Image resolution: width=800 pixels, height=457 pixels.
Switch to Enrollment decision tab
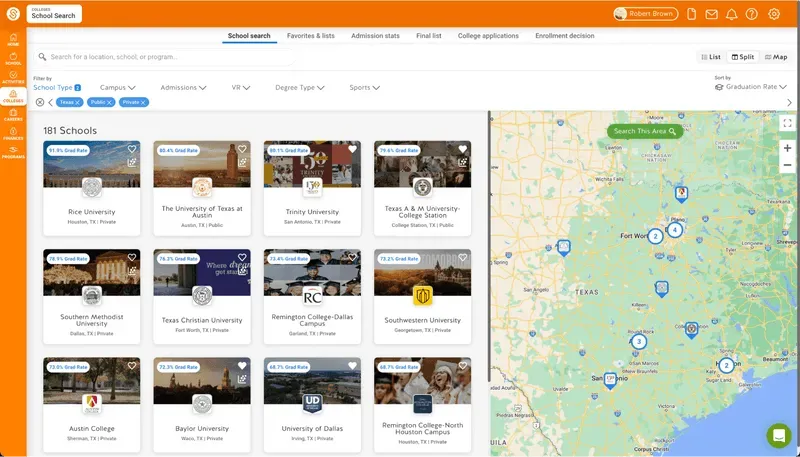pos(564,36)
